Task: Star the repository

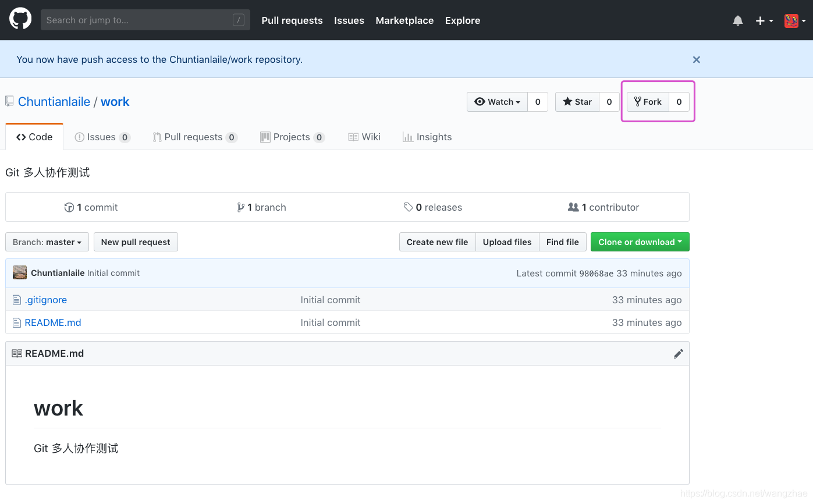Action: (x=577, y=102)
